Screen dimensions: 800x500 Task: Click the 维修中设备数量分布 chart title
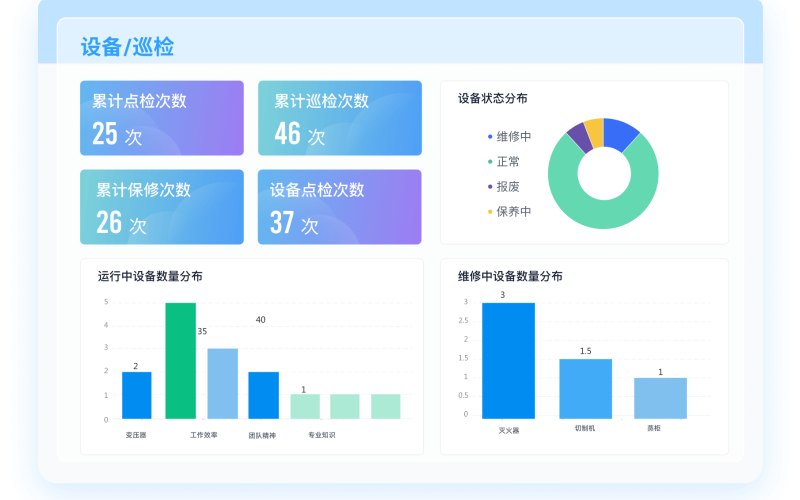coord(510,276)
